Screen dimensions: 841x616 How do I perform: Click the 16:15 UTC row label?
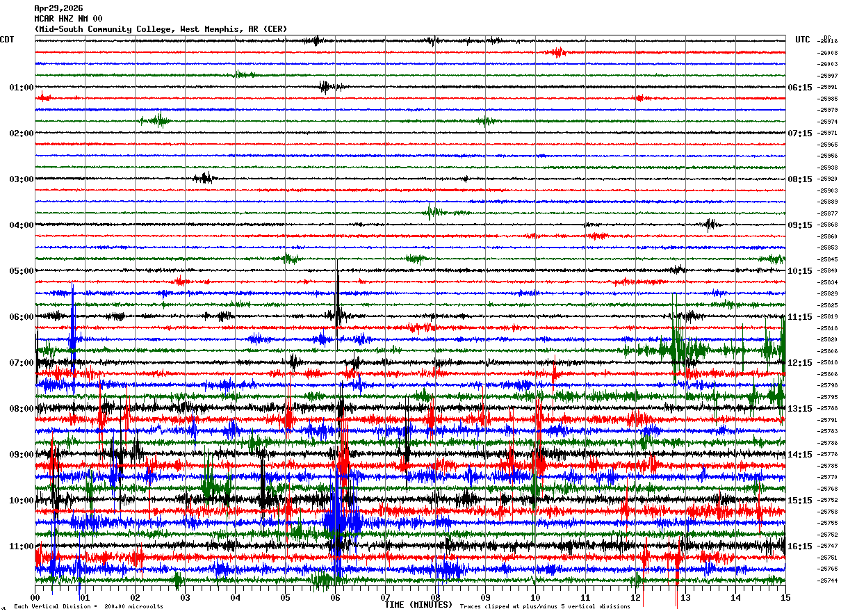[x=800, y=546]
